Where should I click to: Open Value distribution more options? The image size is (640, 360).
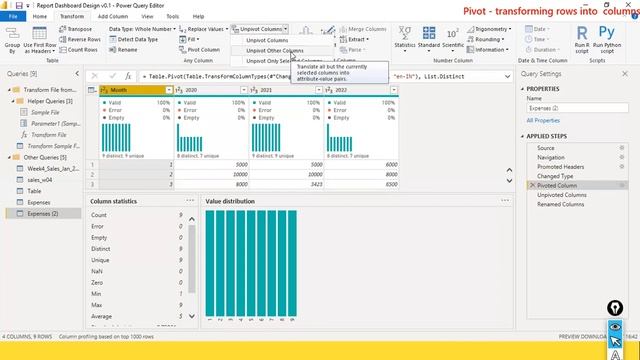[505, 200]
